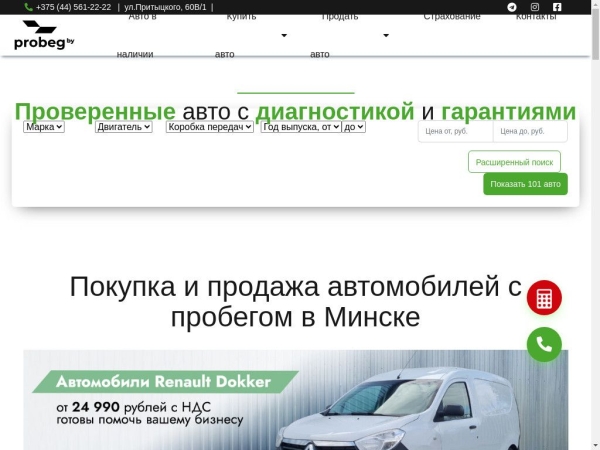The width and height of the screenshot is (600, 450).
Task: Open the Коробка передач dropdown
Action: [x=210, y=127]
